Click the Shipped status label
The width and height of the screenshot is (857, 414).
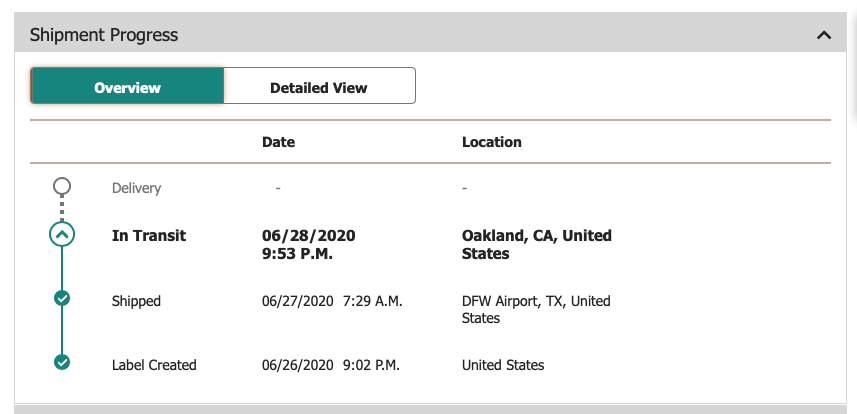pyautogui.click(x=136, y=301)
